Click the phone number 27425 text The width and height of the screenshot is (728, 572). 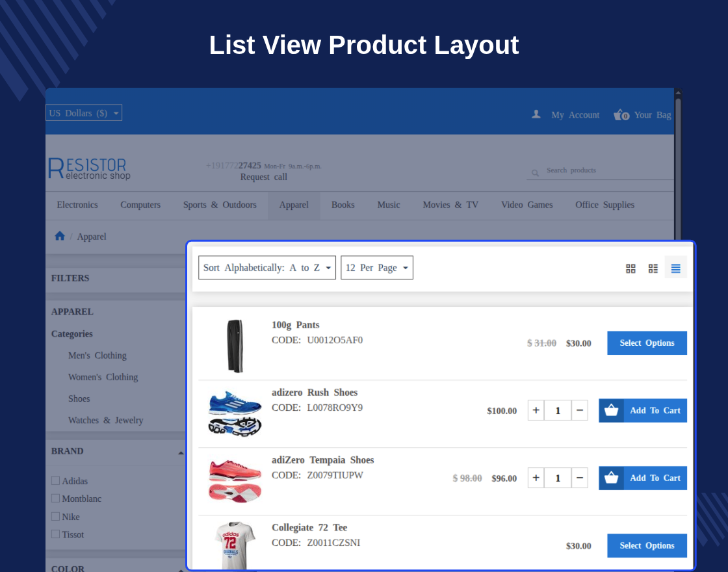[250, 165]
